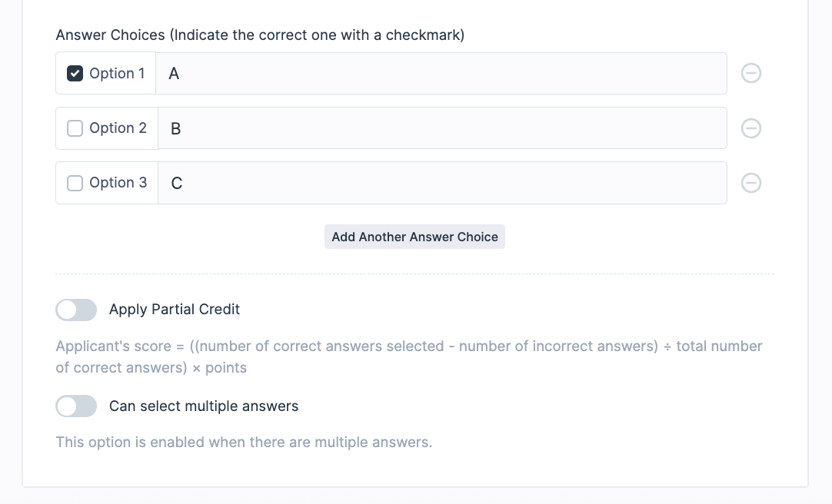Click the "Can select multiple answers" label

pyautogui.click(x=204, y=406)
